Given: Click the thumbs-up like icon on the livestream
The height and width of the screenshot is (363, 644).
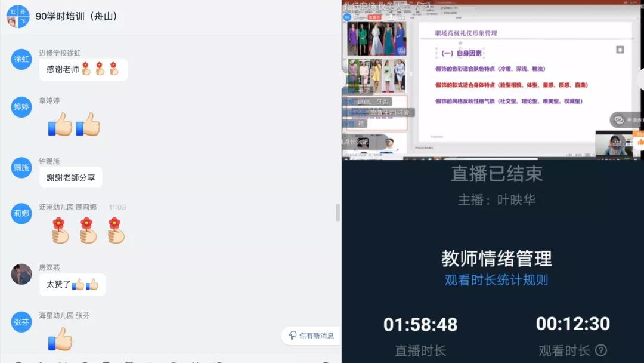Looking at the screenshot, I should (x=640, y=141).
